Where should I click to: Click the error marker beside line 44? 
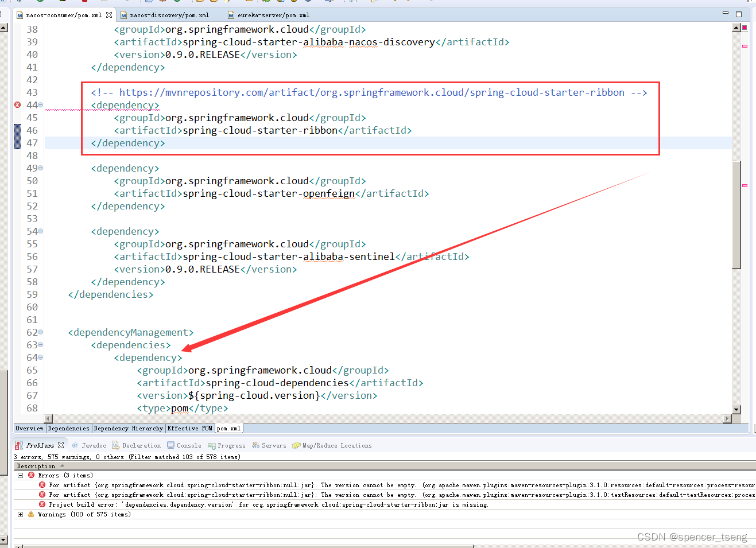click(17, 104)
